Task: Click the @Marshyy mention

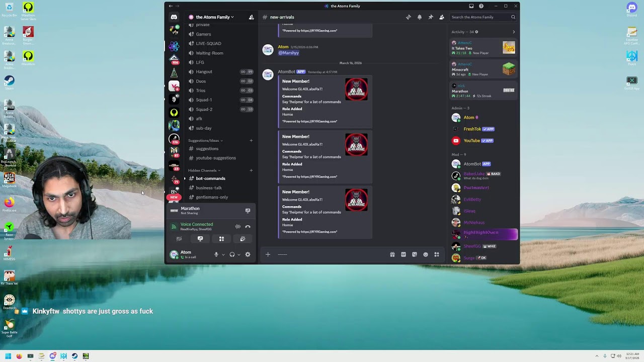Action: tap(288, 53)
